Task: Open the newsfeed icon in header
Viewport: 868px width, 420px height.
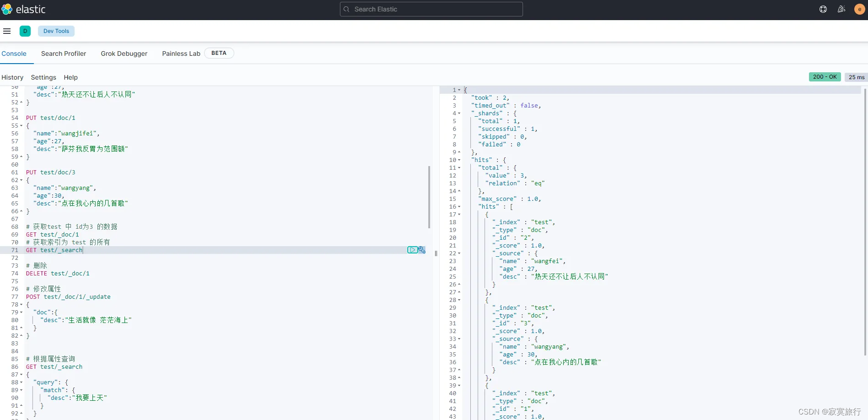Action: pyautogui.click(x=841, y=9)
